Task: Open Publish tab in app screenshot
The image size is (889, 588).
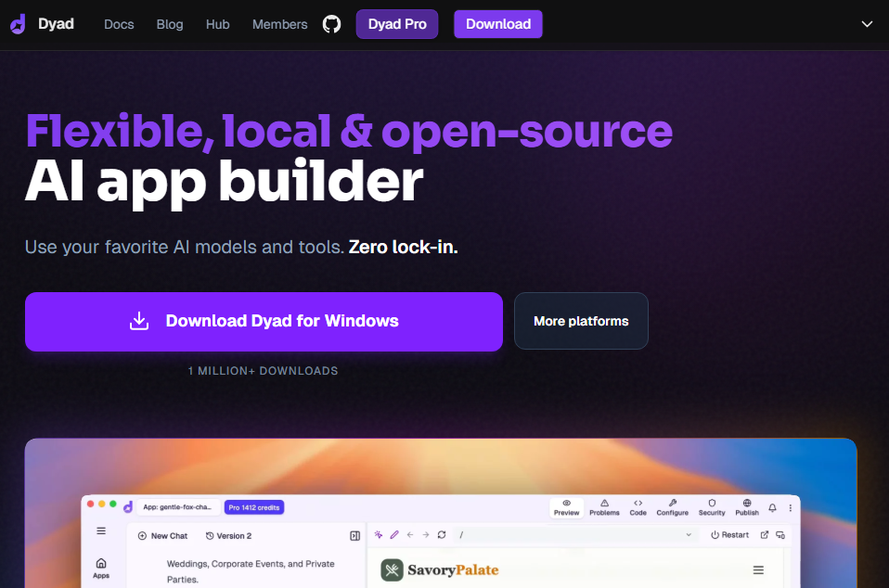Action: 747,507
